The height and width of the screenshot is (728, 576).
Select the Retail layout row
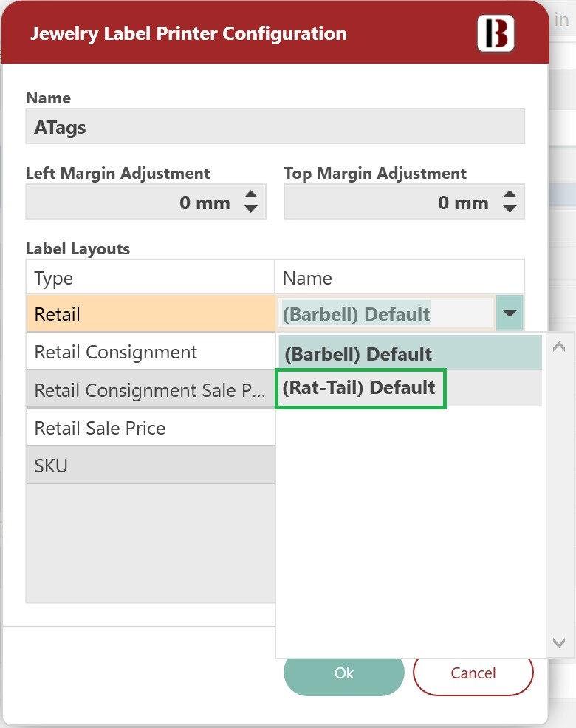(151, 313)
